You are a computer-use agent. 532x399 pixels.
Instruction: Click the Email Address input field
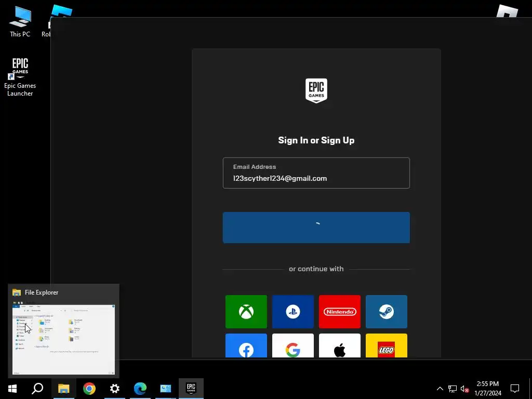[x=316, y=172]
